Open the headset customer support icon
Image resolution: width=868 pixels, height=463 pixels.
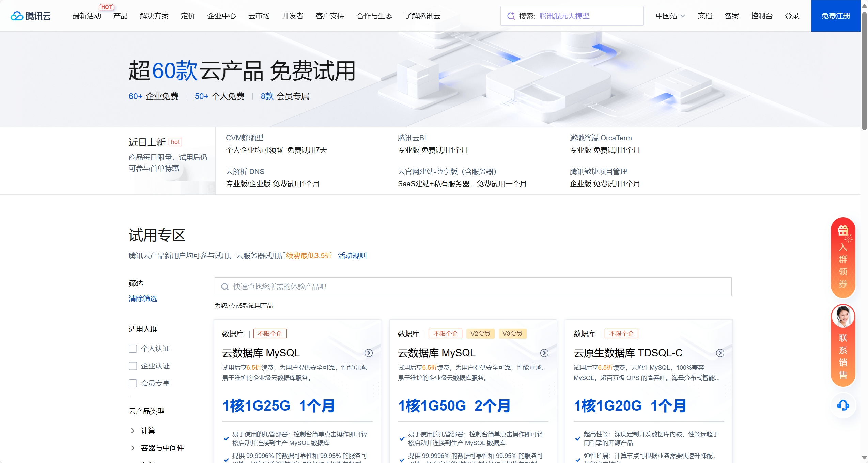pos(843,405)
